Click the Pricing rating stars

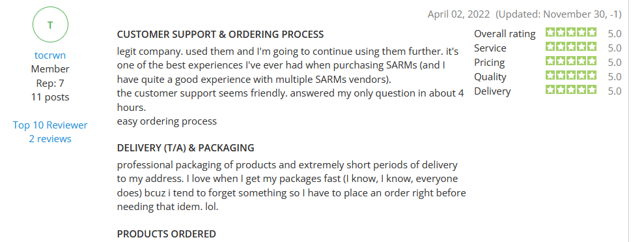(x=571, y=61)
